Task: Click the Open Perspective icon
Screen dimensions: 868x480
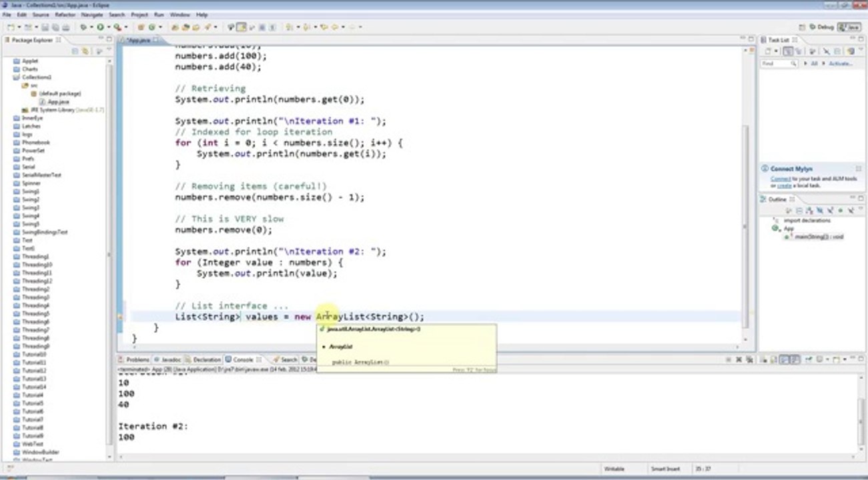Action: coord(802,27)
